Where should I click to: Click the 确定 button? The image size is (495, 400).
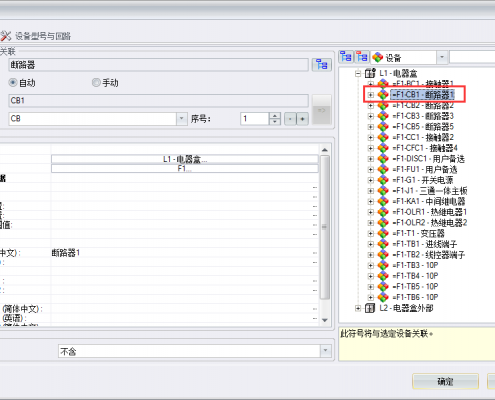tap(445, 381)
